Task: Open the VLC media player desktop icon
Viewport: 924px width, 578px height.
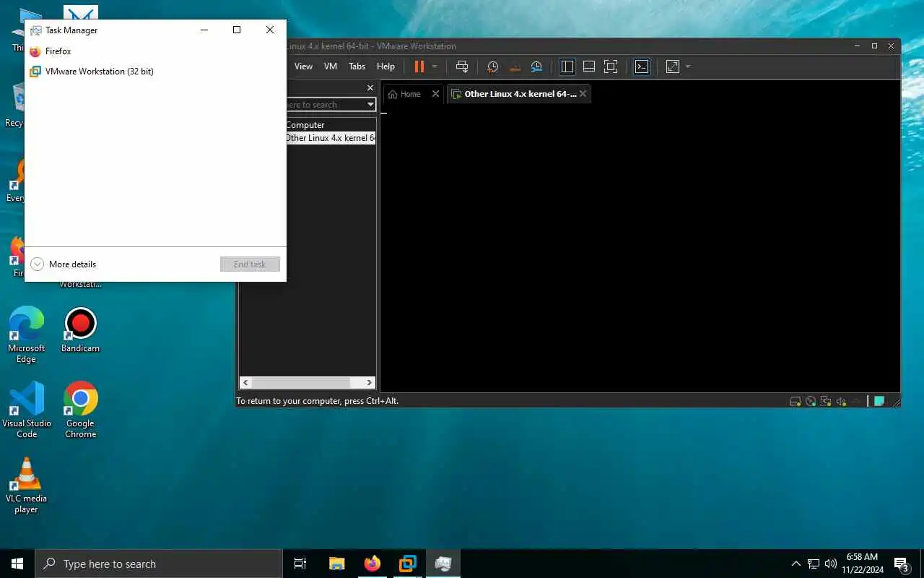Action: coord(27,485)
